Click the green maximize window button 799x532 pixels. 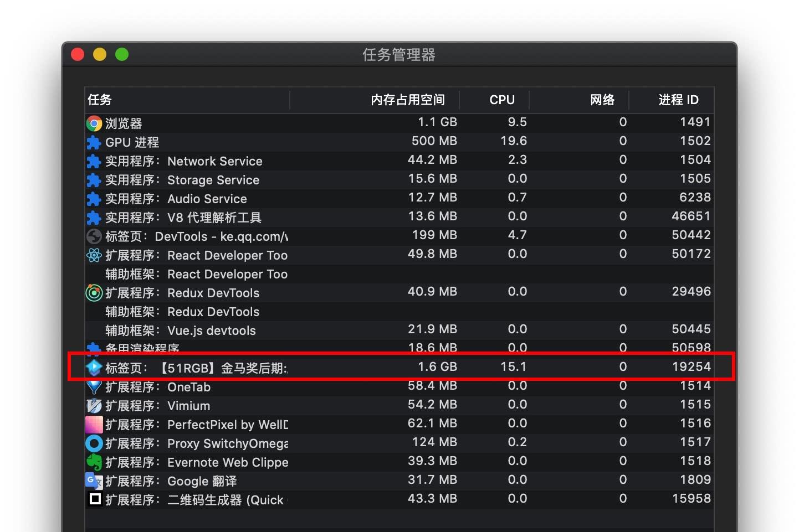(122, 54)
